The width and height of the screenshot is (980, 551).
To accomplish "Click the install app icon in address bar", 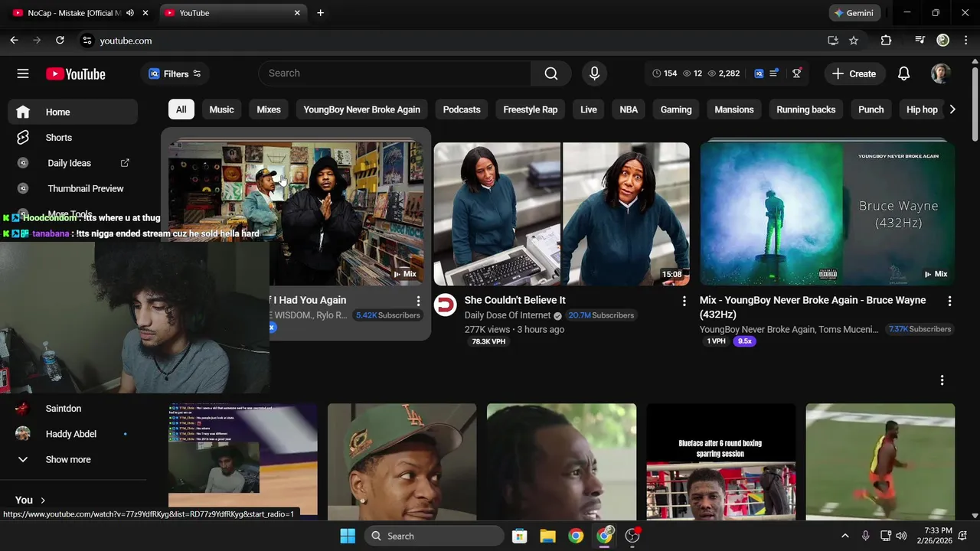I will 833,41.
